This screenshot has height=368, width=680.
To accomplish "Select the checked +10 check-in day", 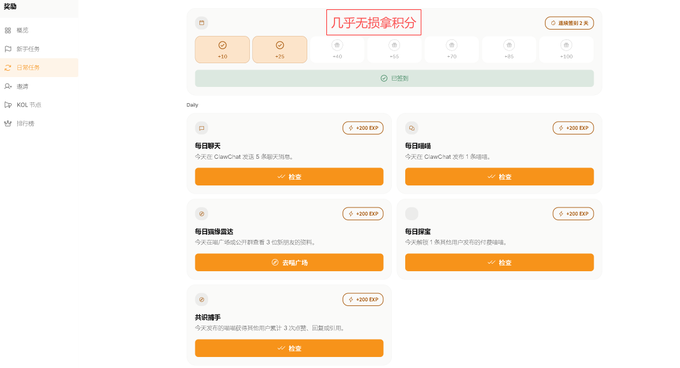I will pos(222,50).
